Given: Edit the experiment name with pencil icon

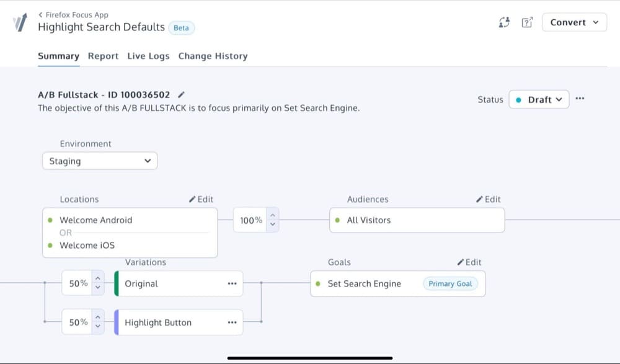Looking at the screenshot, I should coord(181,94).
